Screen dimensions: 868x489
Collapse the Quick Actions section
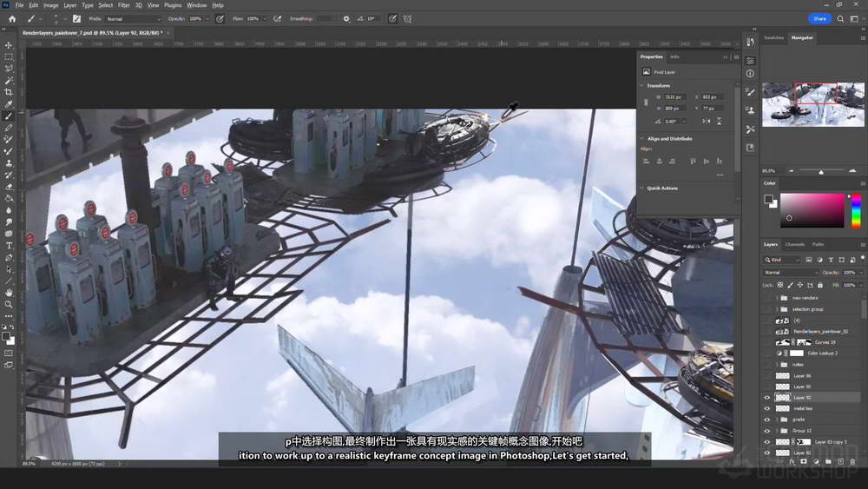click(x=642, y=188)
